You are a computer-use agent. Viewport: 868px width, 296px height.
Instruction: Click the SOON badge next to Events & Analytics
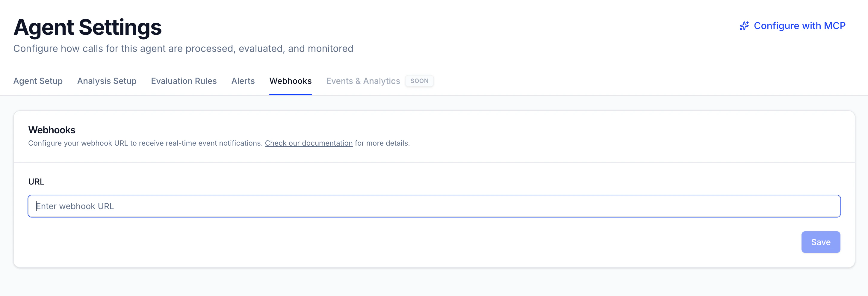coord(420,81)
